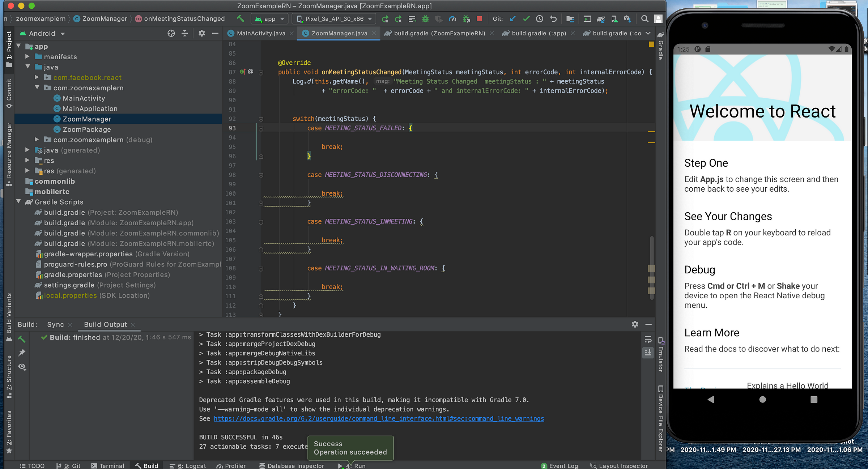Switch to MainActivity.java editor tab
The height and width of the screenshot is (469, 868).
260,33
